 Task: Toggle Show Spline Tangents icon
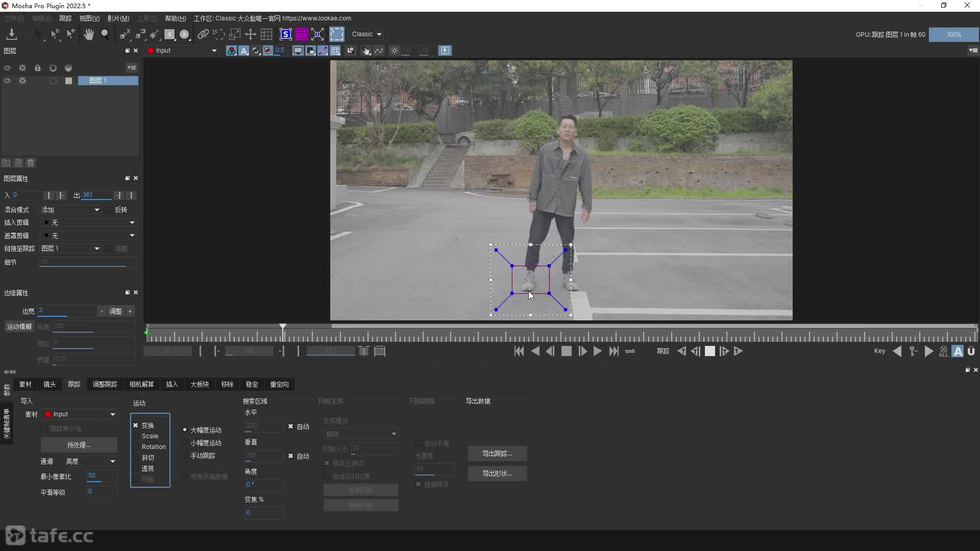point(323,51)
